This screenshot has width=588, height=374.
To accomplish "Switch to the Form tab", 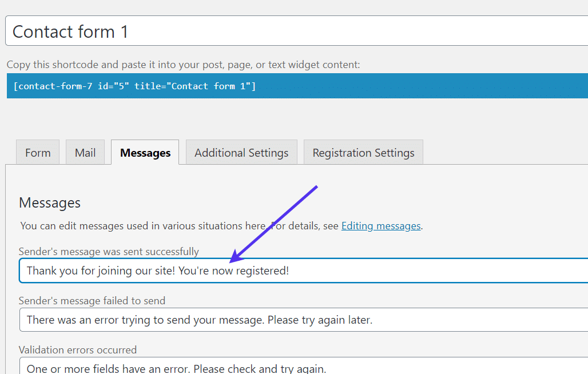I will click(37, 152).
